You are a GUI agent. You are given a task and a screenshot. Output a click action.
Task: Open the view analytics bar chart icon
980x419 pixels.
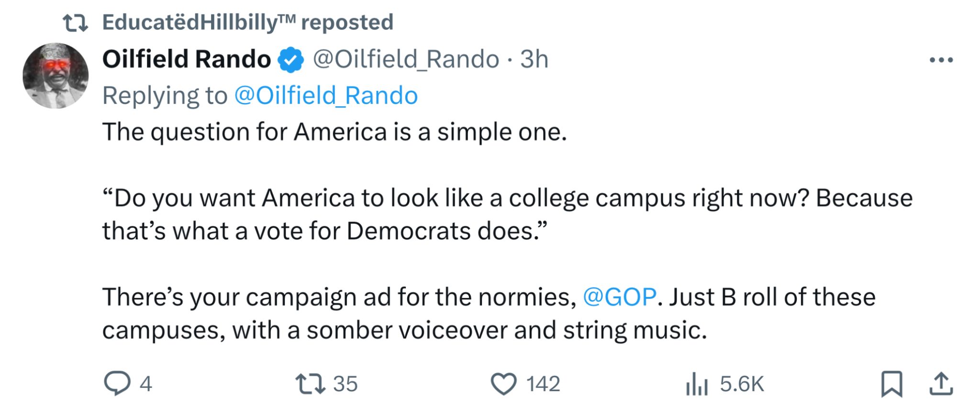(696, 384)
